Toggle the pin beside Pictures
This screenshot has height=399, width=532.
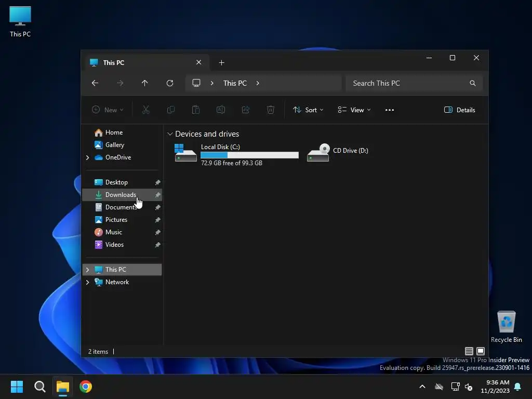pos(157,220)
